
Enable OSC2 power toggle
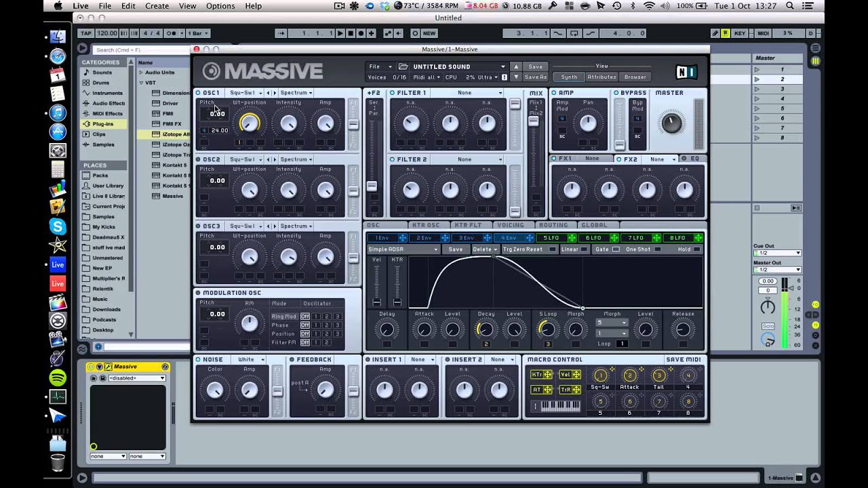coord(199,159)
